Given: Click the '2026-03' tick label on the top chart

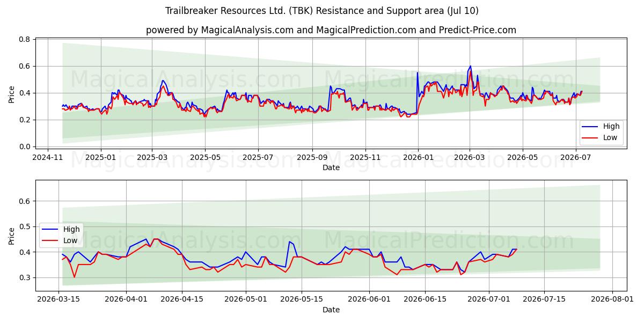Looking at the screenshot, I should click(470, 157).
